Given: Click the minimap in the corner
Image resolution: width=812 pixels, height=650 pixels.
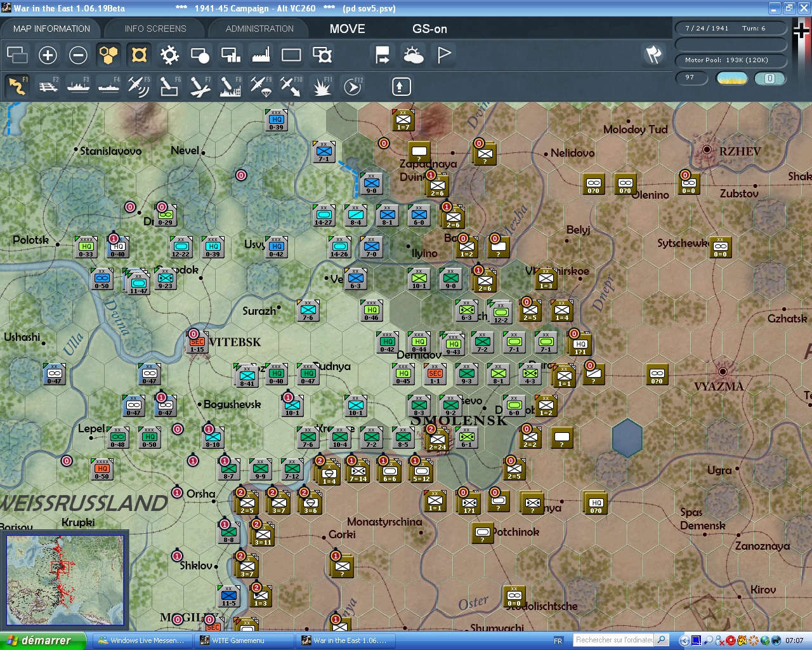Looking at the screenshot, I should (65, 580).
